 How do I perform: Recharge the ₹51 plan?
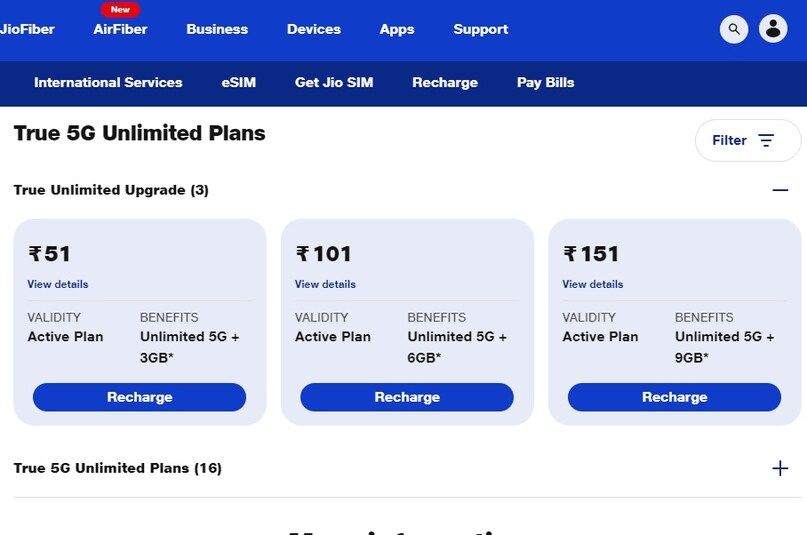click(139, 397)
